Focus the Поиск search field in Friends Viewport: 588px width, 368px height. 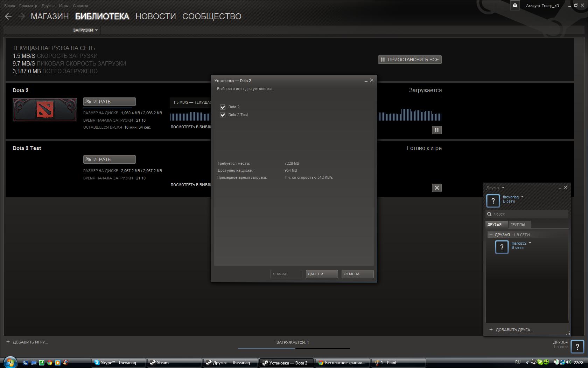point(527,214)
